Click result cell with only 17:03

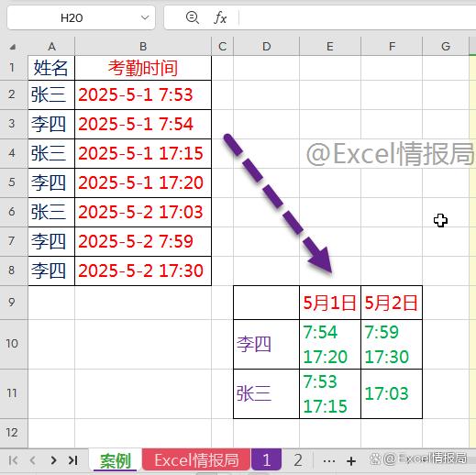tap(392, 394)
